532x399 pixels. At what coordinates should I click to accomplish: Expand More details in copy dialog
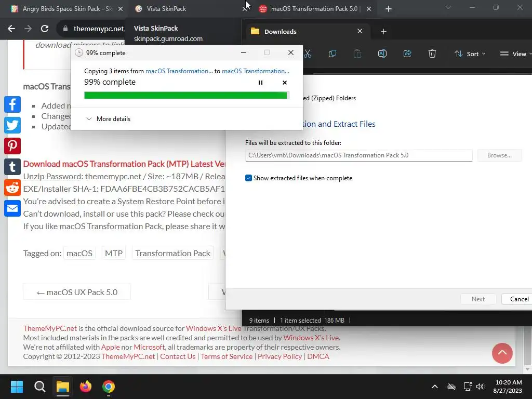(x=109, y=119)
